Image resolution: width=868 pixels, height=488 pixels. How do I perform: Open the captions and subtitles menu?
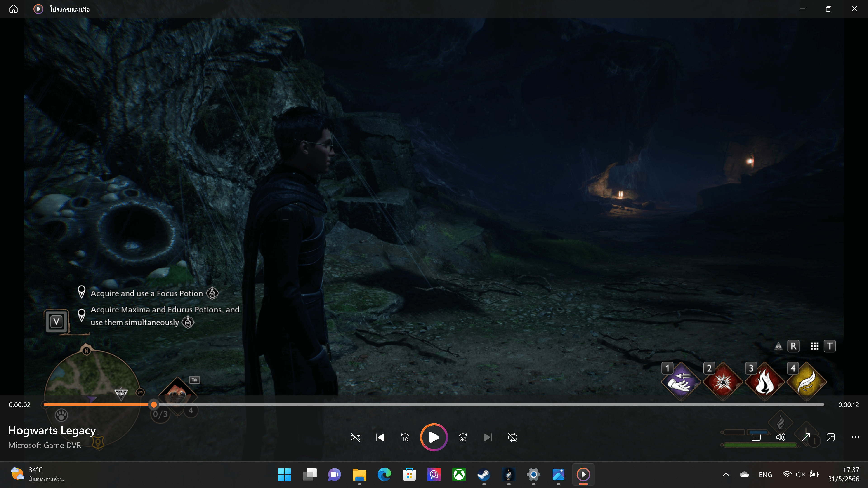coord(756,437)
